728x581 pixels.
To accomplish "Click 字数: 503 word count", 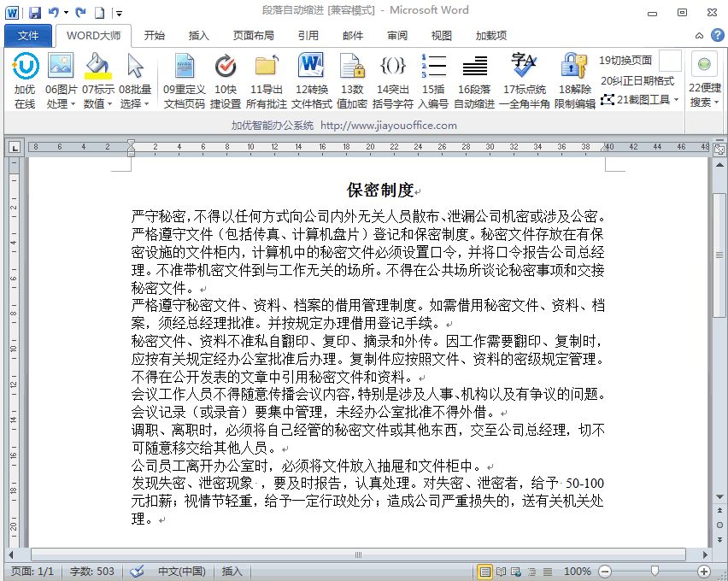I will pos(92,572).
